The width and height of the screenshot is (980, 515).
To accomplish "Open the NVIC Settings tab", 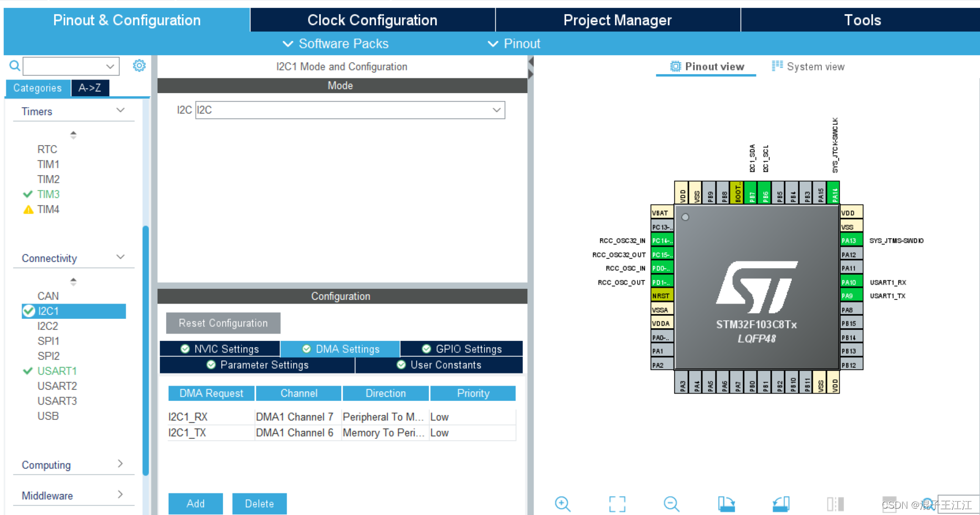I will 220,349.
